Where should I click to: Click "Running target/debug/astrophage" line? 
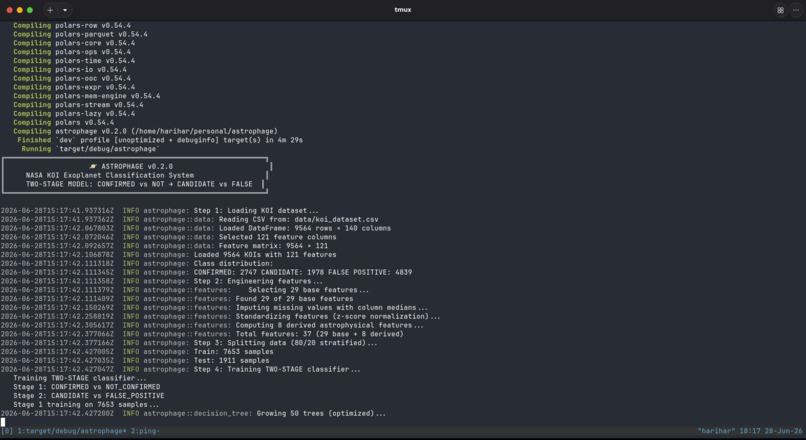point(90,149)
